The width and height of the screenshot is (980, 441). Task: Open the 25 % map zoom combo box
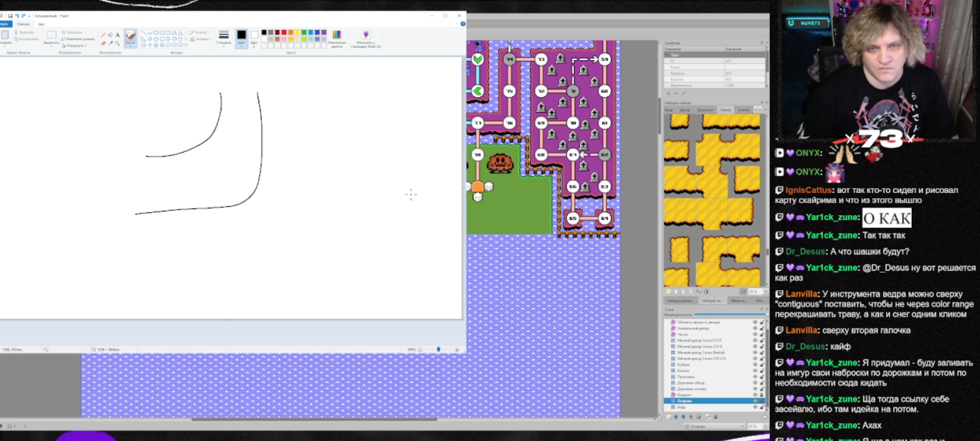point(757,426)
